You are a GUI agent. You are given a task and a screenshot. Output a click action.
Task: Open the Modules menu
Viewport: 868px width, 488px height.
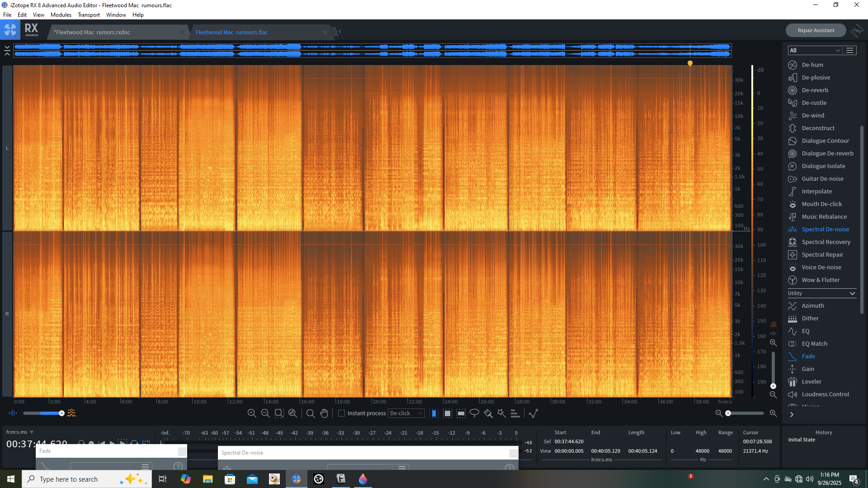(x=61, y=14)
